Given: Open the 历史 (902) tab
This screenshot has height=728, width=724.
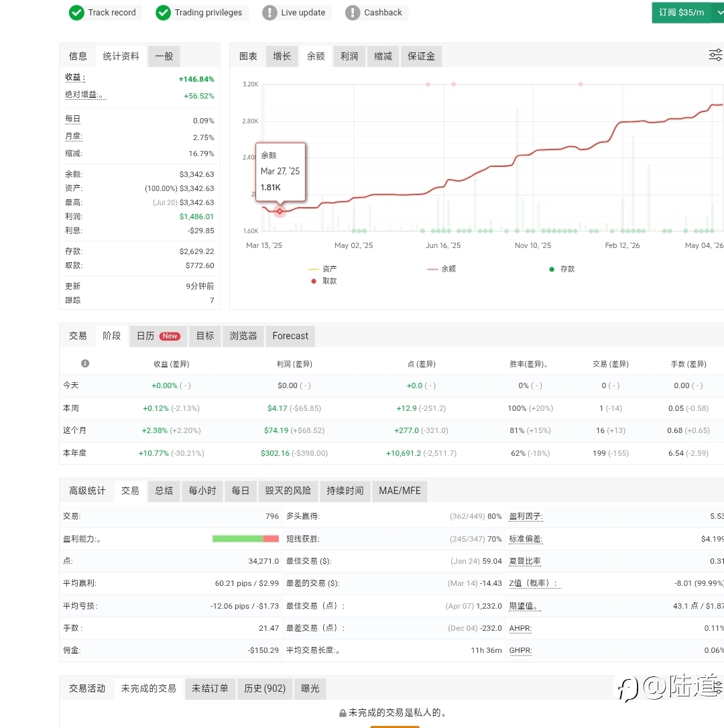Looking at the screenshot, I should pyautogui.click(x=265, y=688).
